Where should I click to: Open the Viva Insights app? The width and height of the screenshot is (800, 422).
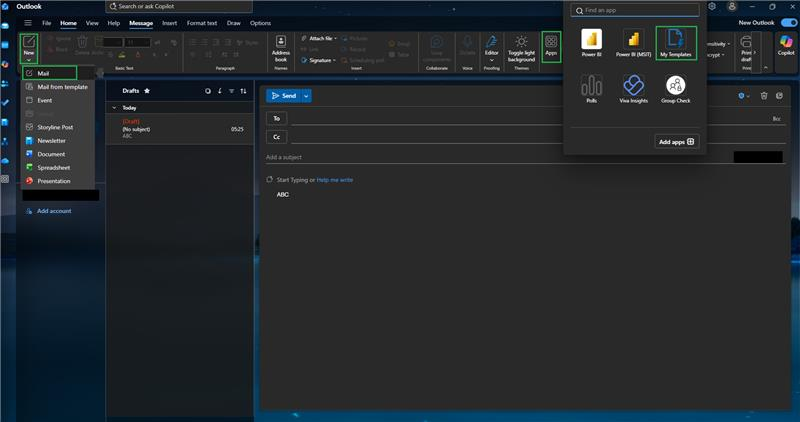click(633, 89)
